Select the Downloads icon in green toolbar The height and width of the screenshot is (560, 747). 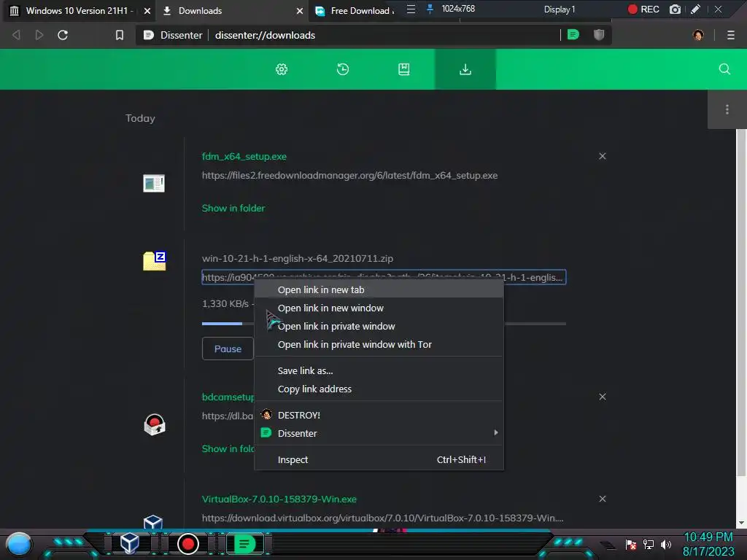pos(465,69)
